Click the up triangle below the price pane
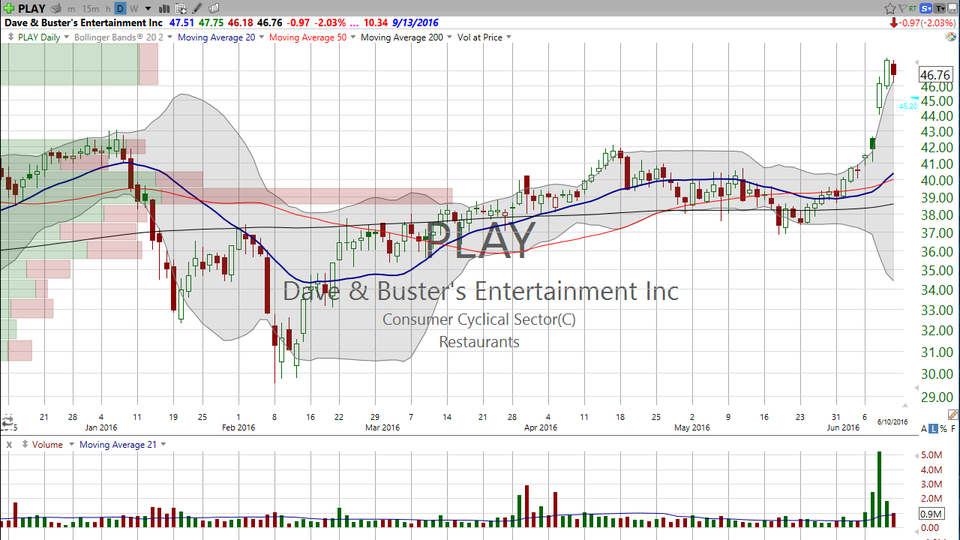This screenshot has height=540, width=960. click(904, 405)
